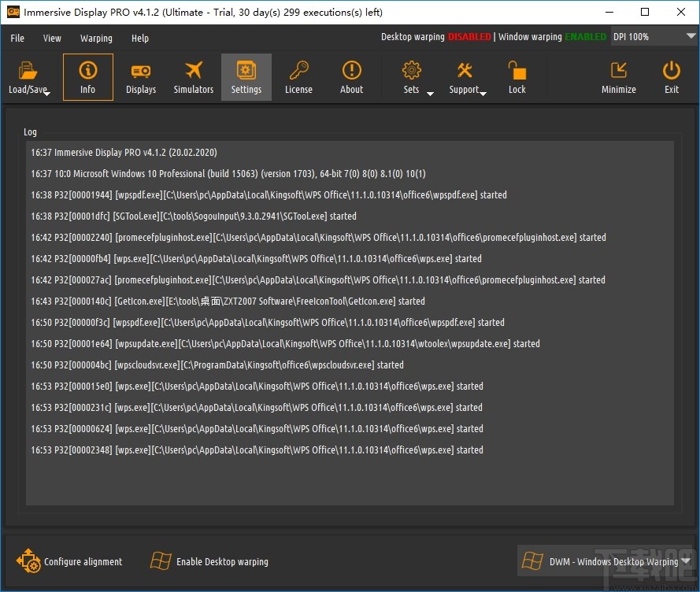Click the Configure alignment gear icon
Image resolution: width=700 pixels, height=592 pixels.
[28, 561]
